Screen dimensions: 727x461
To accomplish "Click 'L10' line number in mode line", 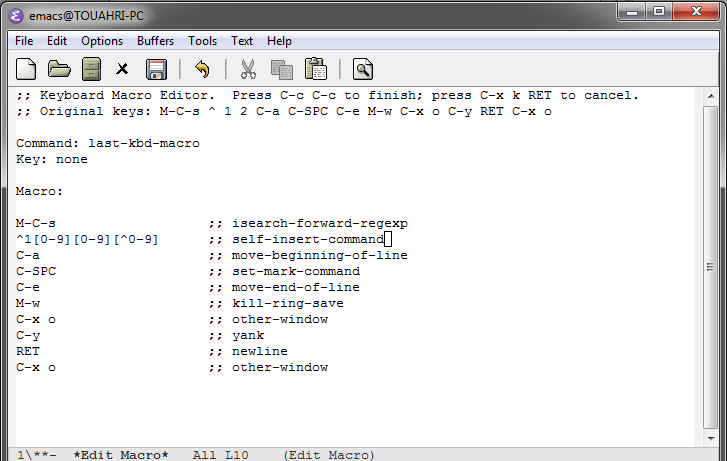I will [237, 455].
